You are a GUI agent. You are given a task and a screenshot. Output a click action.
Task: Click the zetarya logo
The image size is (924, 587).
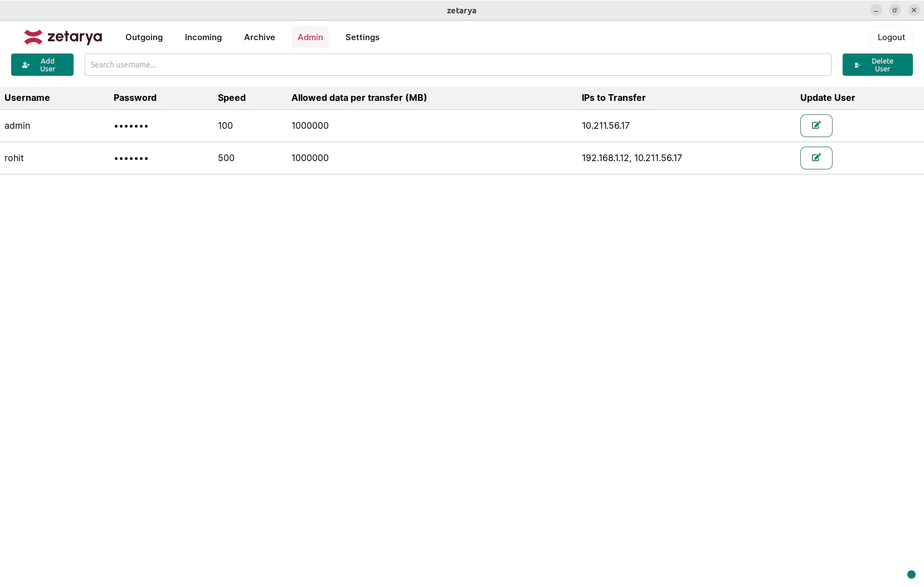point(63,37)
